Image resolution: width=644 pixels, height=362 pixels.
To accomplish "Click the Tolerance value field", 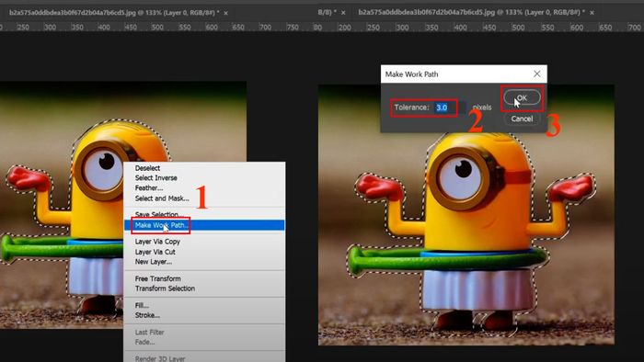I will click(x=450, y=107).
